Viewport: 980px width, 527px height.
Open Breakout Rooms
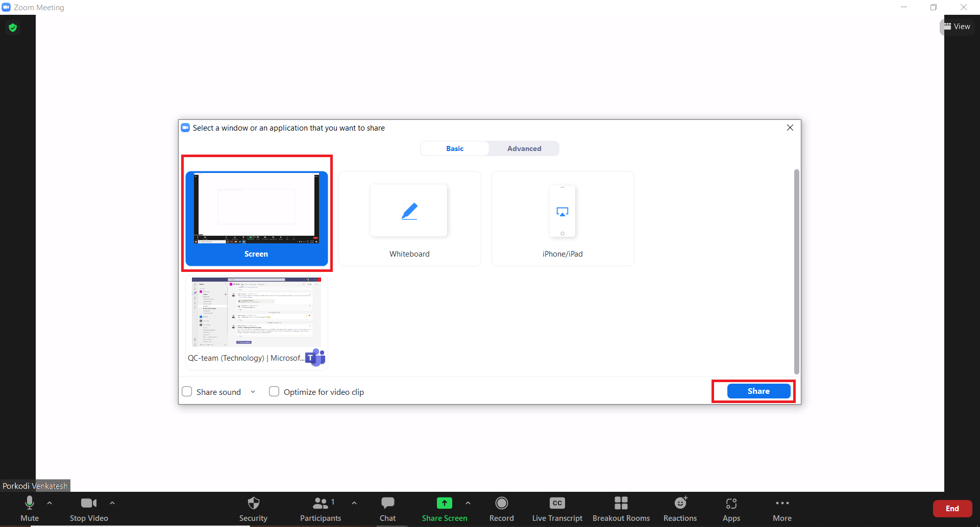pos(621,509)
